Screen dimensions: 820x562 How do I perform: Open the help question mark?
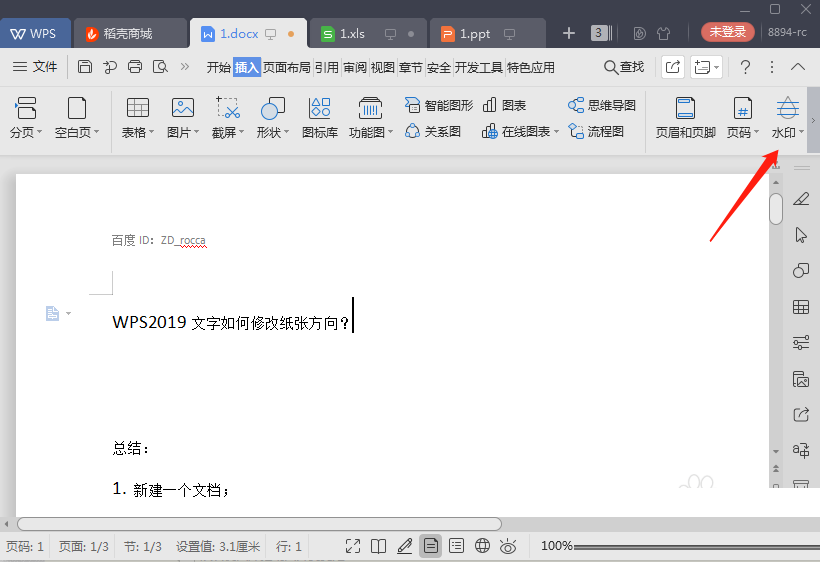pyautogui.click(x=745, y=67)
